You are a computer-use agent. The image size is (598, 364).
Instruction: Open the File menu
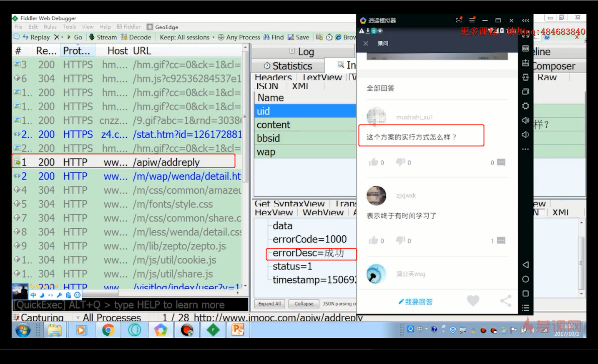tap(18, 27)
